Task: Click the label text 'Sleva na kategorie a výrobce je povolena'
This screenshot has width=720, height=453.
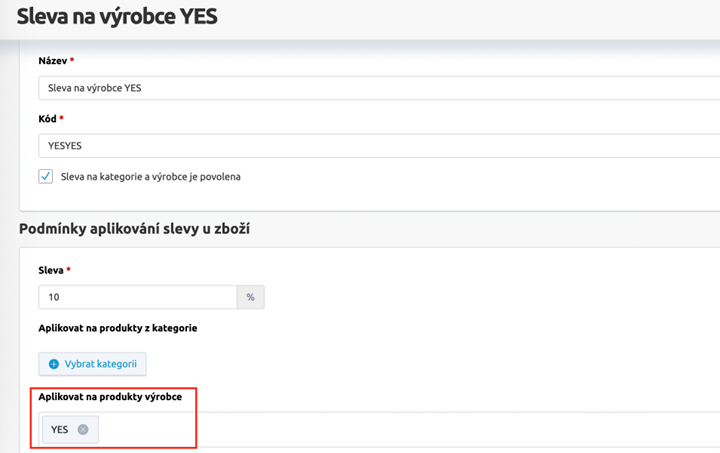Action: 150,177
